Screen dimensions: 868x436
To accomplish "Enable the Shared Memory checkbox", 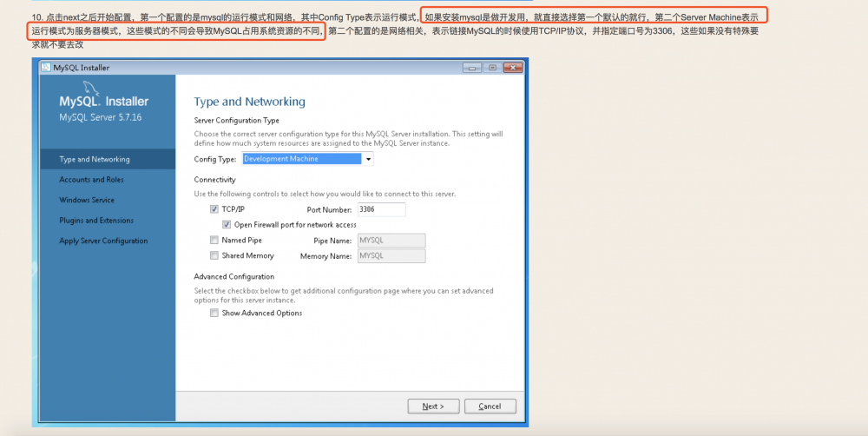I will pos(214,255).
